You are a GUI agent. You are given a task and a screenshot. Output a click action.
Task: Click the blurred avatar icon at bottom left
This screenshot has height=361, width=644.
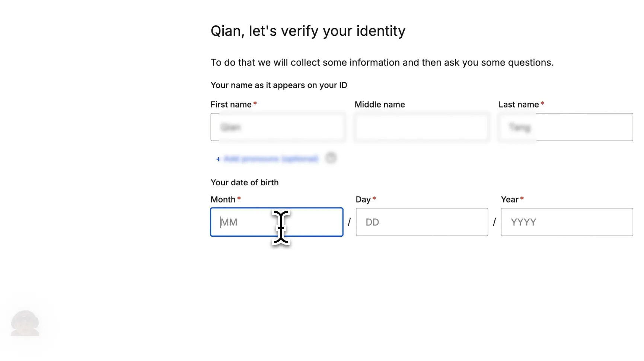point(25,323)
